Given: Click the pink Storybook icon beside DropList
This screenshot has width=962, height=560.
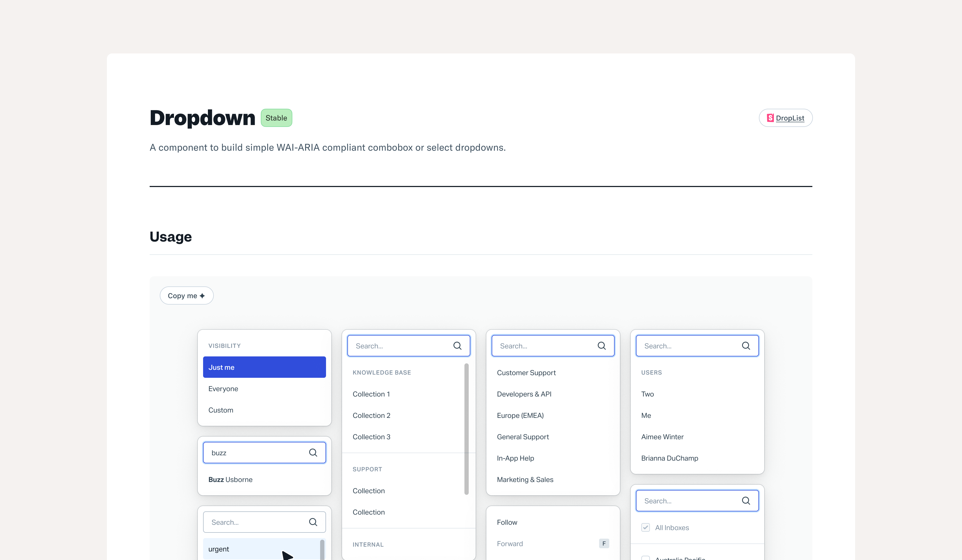Looking at the screenshot, I should tap(770, 118).
